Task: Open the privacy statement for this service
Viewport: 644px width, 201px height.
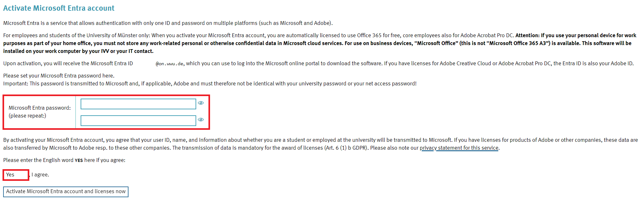Action: tap(459, 148)
